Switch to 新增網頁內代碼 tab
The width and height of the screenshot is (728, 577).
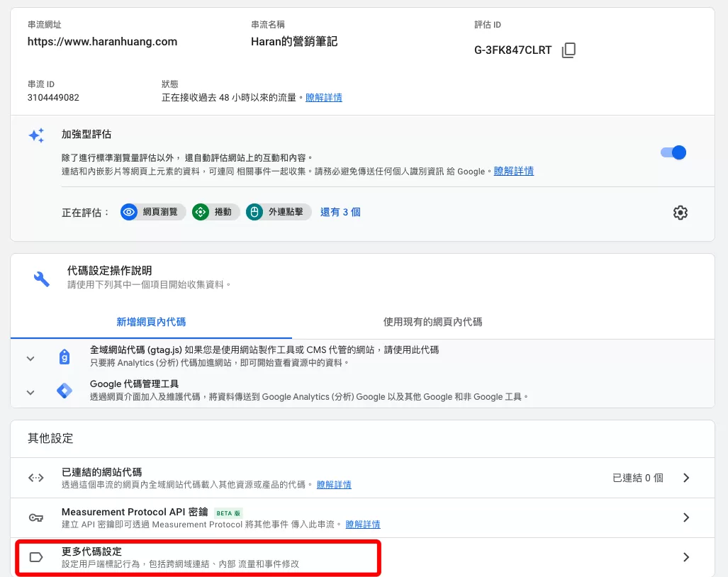(x=151, y=322)
